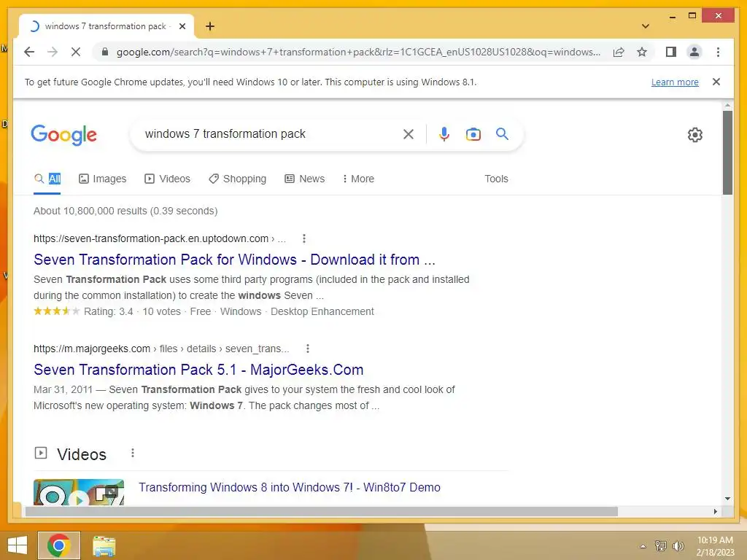The image size is (747, 560).
Task: Open the majorgeeks result options menu
Action: [x=308, y=349]
